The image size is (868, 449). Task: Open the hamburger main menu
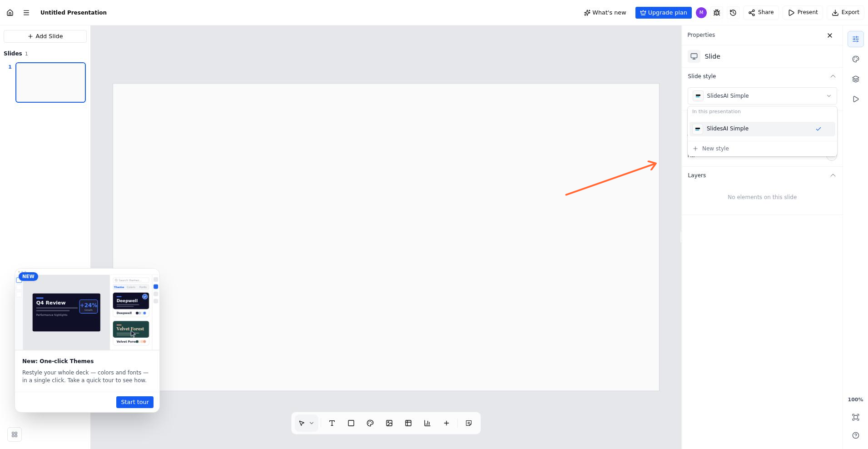coord(26,13)
